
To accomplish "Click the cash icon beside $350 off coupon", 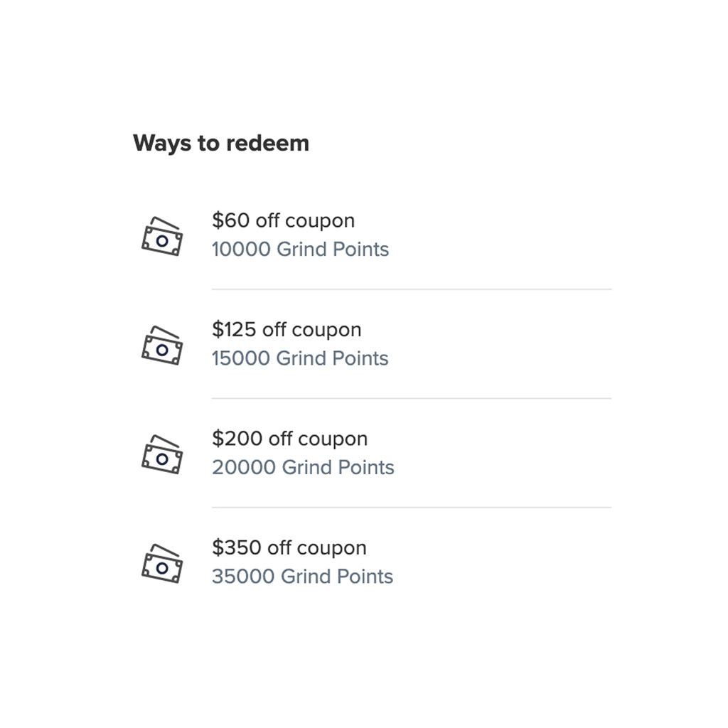I will 162,564.
